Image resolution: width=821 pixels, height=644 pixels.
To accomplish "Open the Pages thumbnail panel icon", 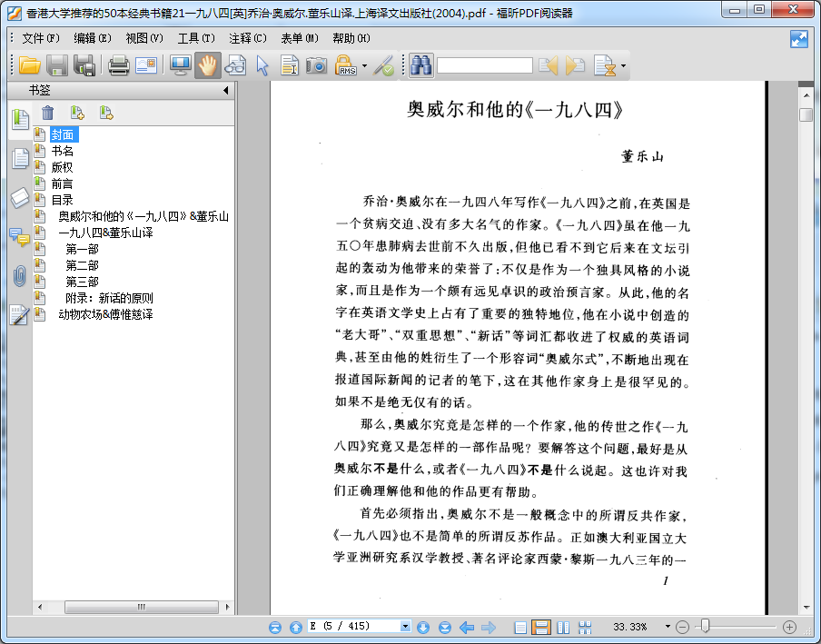I will [x=20, y=158].
